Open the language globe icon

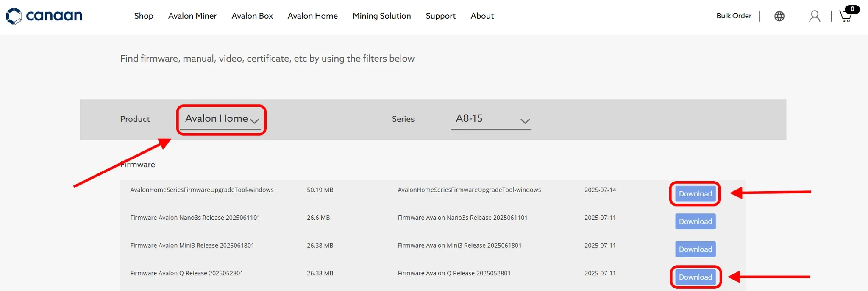tap(779, 16)
